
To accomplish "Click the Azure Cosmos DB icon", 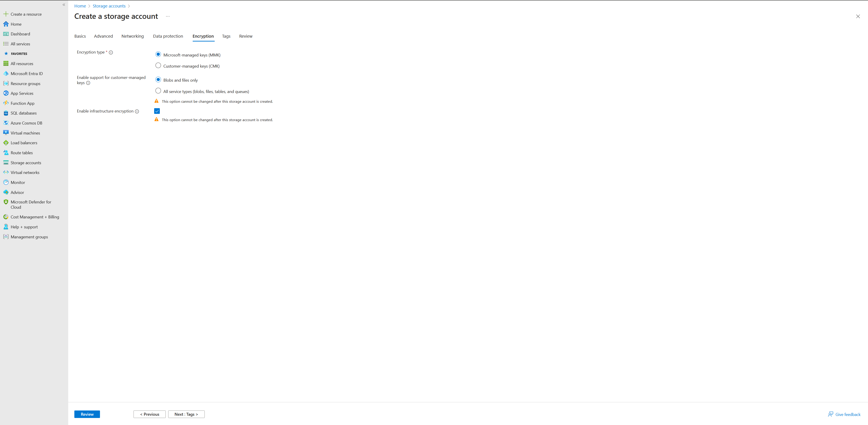I will tap(6, 123).
